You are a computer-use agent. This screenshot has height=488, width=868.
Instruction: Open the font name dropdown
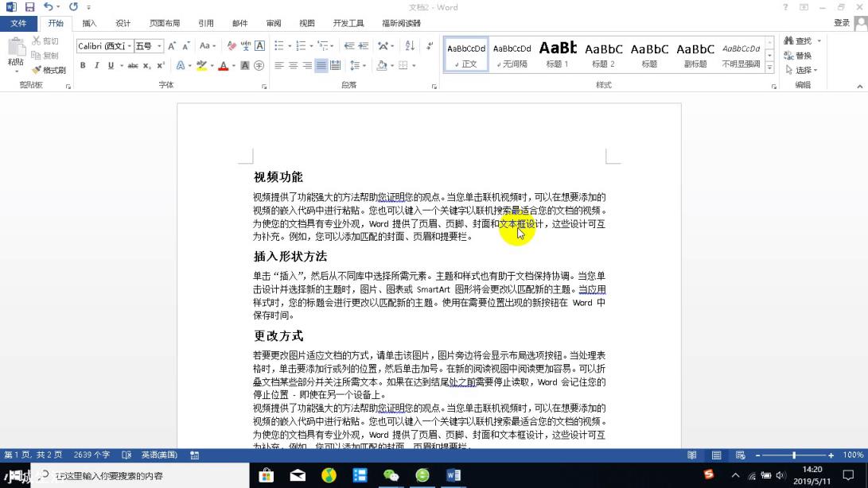click(x=130, y=46)
